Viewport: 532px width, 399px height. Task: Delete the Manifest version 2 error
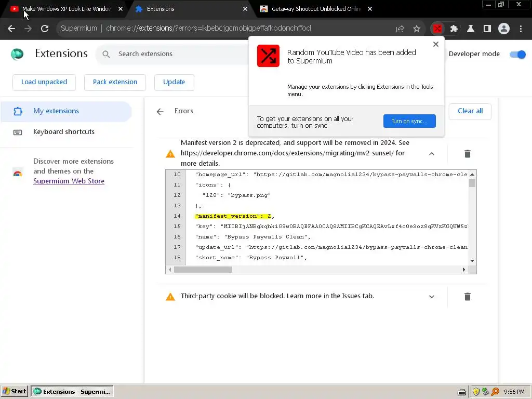point(467,154)
